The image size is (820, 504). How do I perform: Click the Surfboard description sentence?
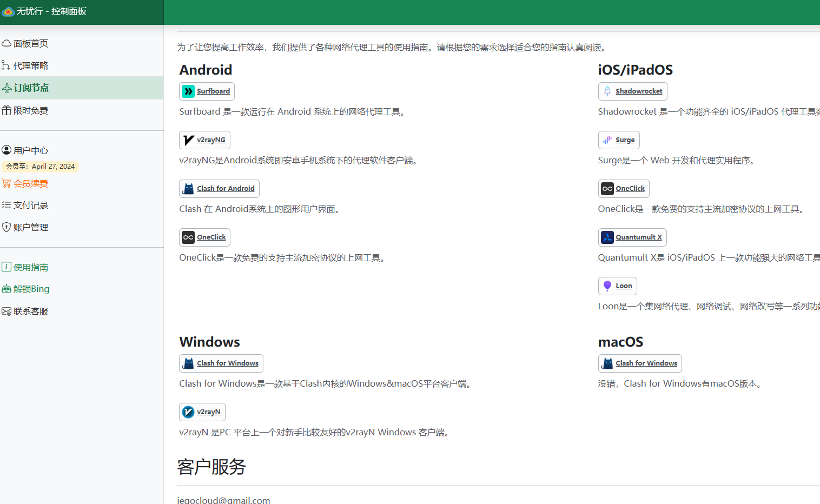coord(293,111)
